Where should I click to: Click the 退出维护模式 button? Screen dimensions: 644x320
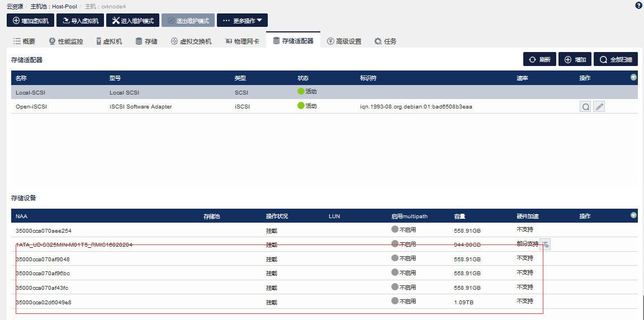click(x=188, y=21)
